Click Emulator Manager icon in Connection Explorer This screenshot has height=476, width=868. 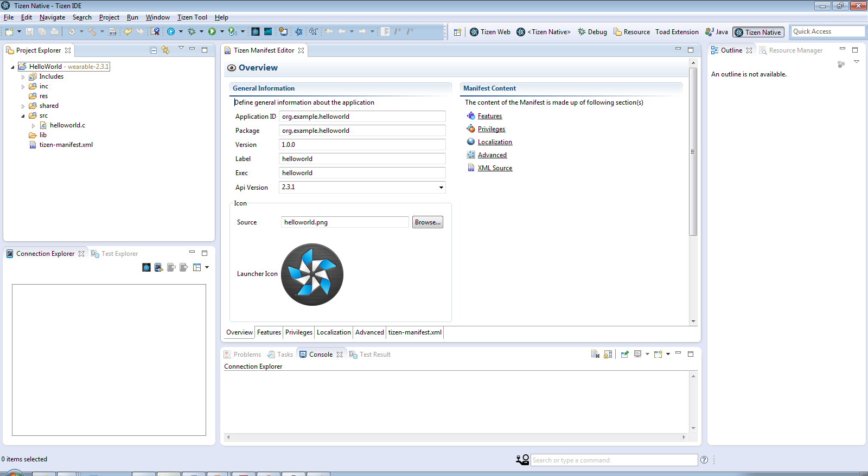146,267
